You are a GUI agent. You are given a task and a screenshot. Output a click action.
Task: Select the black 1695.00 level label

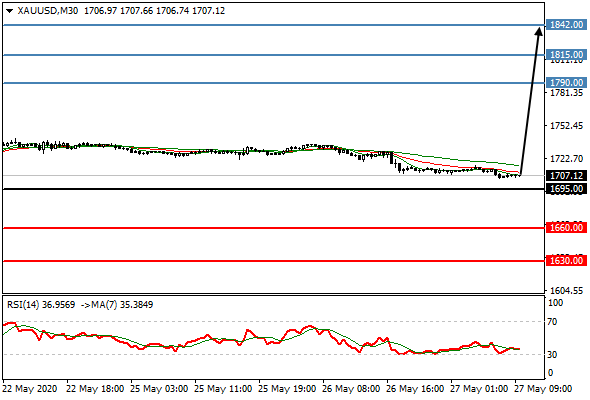tap(566, 189)
